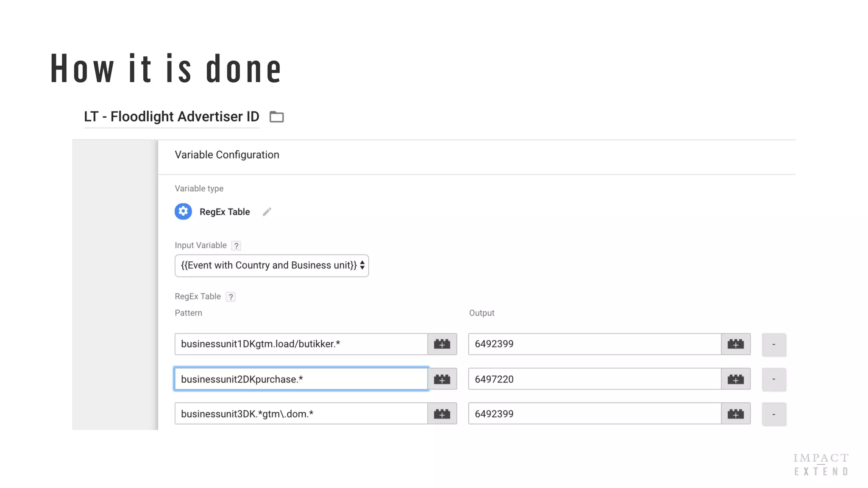This screenshot has height=488, width=868.
Task: Edit the LT - Floodlight Advertiser ID title
Action: (x=171, y=116)
